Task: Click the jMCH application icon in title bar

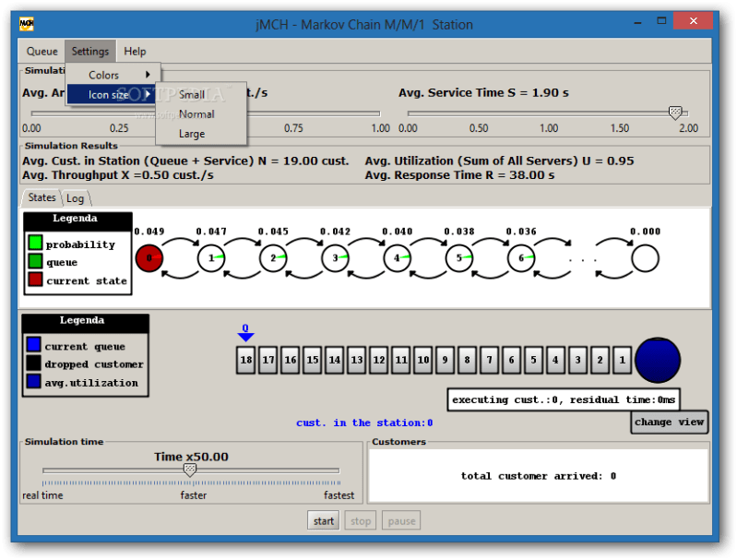Action: click(x=27, y=23)
